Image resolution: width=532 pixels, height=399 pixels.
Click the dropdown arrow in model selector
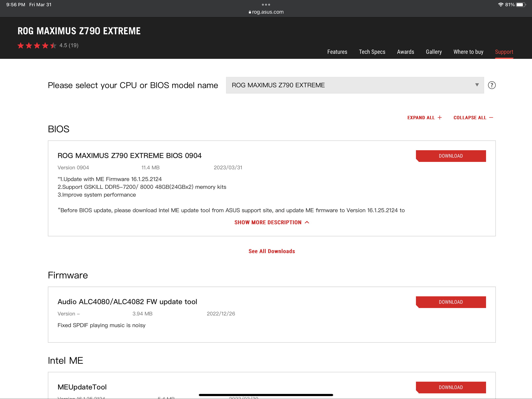click(477, 85)
